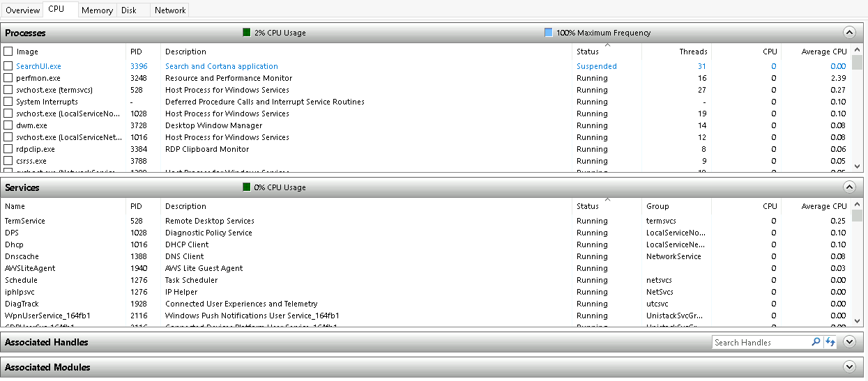
Task: Sort services by the Group column header
Action: click(x=657, y=206)
